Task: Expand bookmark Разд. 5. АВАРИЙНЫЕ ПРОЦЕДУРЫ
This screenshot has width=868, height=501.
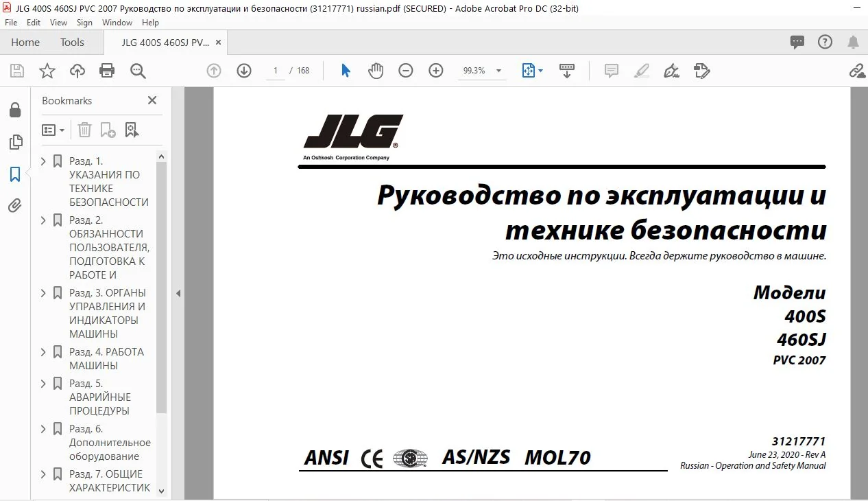Action: 43,384
